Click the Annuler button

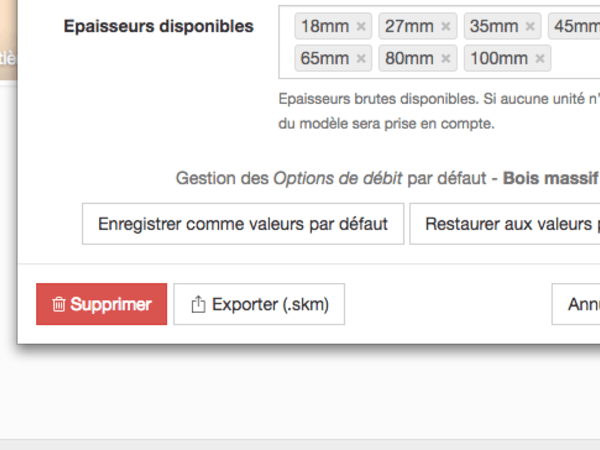coord(580,305)
